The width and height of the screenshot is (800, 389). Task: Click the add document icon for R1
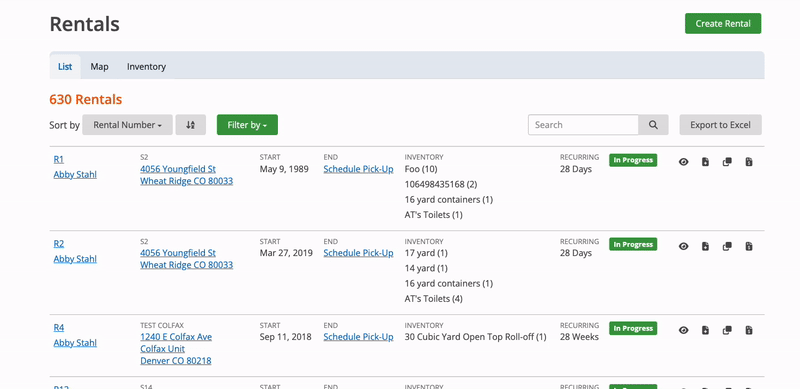point(705,162)
